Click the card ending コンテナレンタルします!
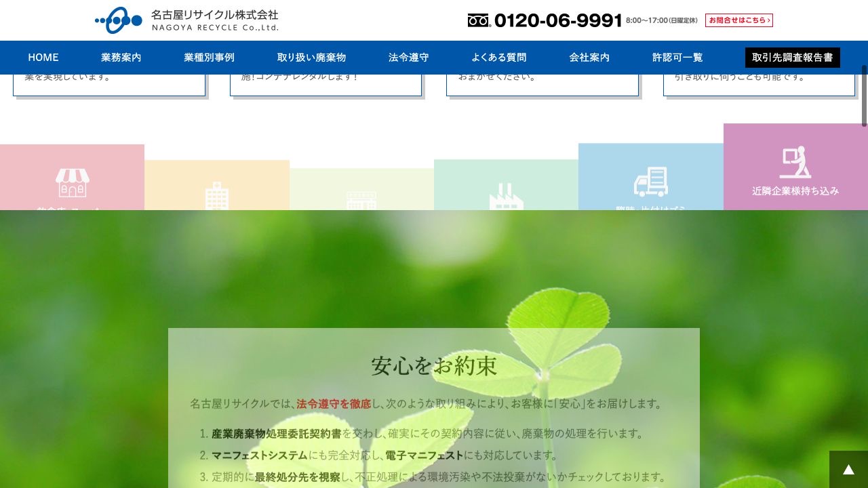Screen dimensions: 868x488 325,85
